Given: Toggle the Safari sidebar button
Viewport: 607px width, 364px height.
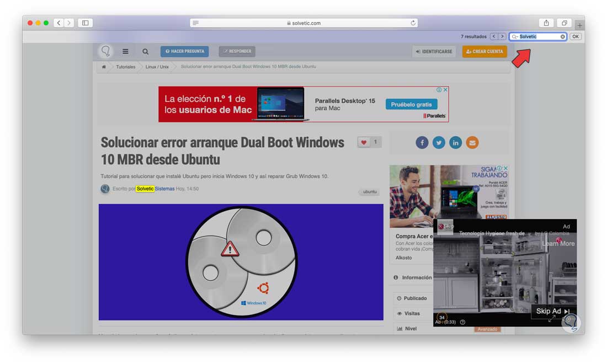Looking at the screenshot, I should pos(85,23).
